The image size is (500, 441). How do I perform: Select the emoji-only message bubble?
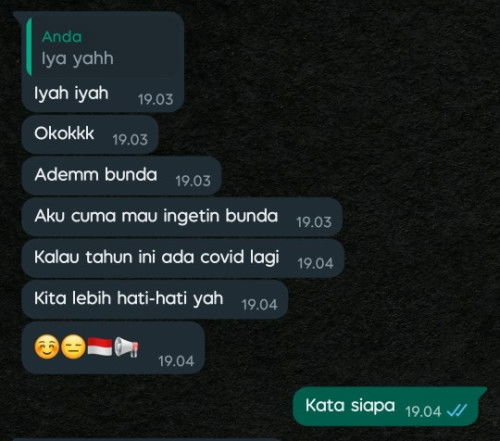[113, 348]
